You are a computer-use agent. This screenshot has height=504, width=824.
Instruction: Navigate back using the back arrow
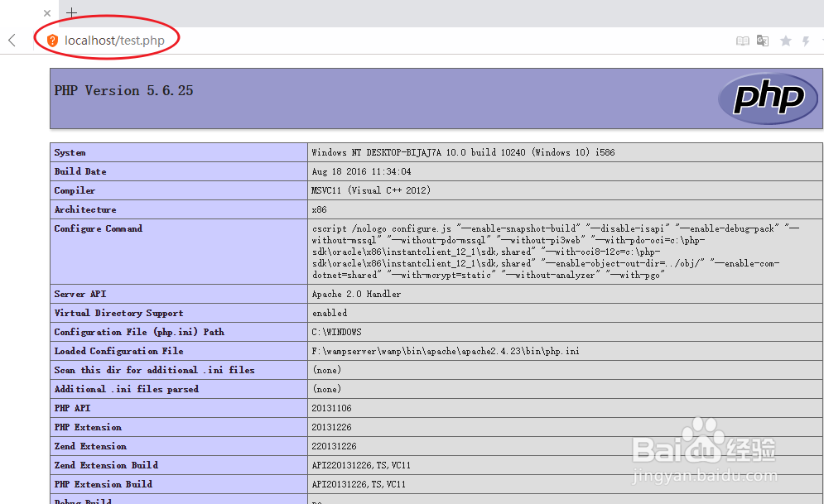pyautogui.click(x=11, y=39)
